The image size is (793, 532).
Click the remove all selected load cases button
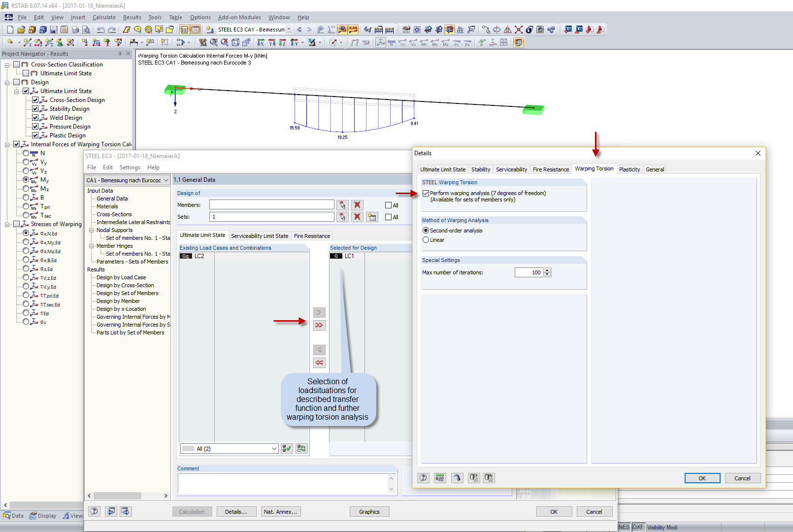319,363
